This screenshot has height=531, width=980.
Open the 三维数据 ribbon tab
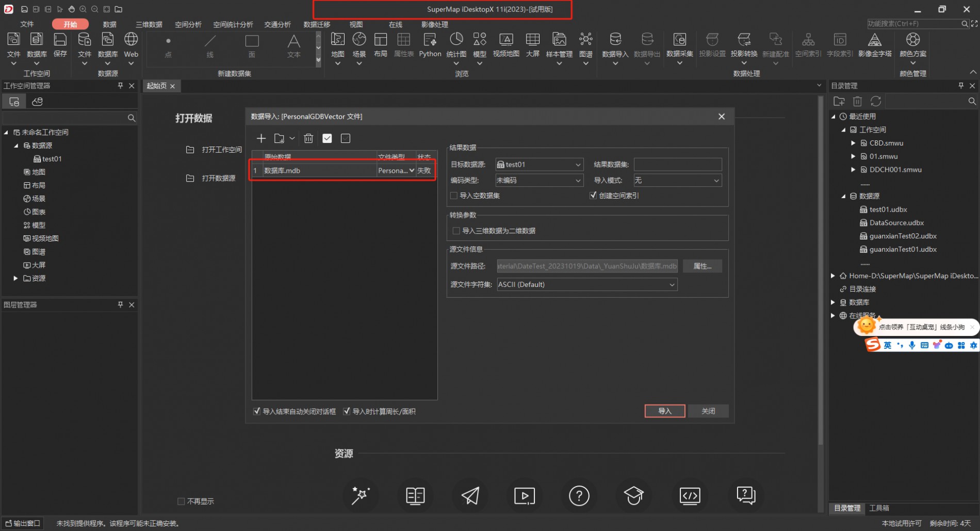pyautogui.click(x=149, y=24)
